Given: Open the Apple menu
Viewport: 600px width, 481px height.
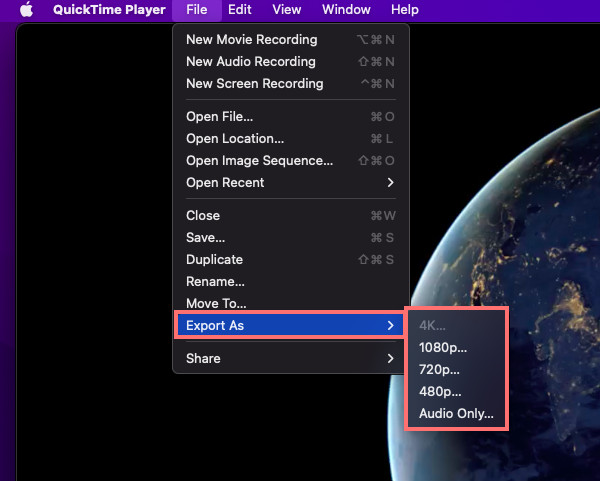Looking at the screenshot, I should tap(26, 10).
